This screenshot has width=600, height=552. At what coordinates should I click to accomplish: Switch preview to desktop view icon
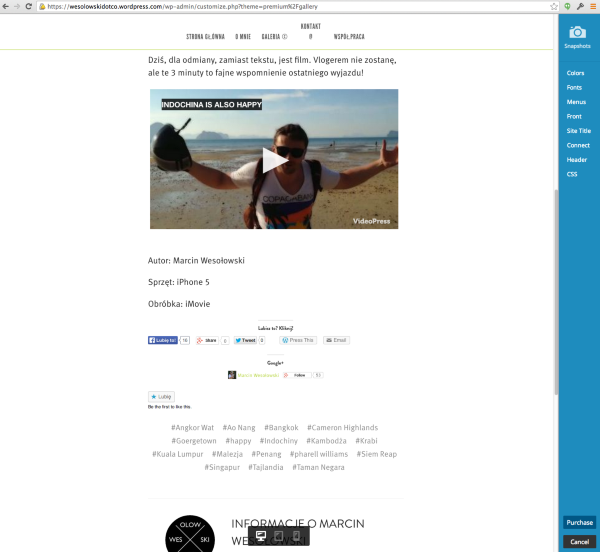261,536
